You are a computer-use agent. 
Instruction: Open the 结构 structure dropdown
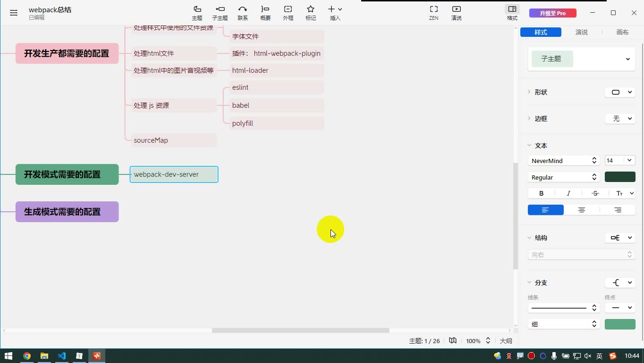620,238
